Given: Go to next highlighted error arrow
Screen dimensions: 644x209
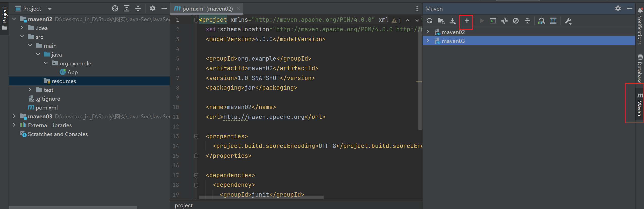Looking at the screenshot, I should (x=417, y=20).
